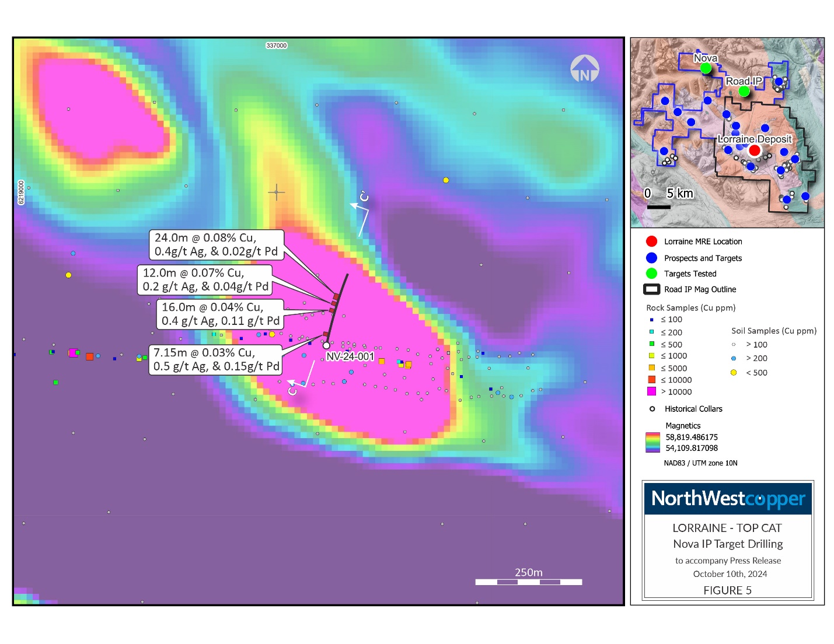Click the Magnetics rainbow color ramp

tap(652, 442)
